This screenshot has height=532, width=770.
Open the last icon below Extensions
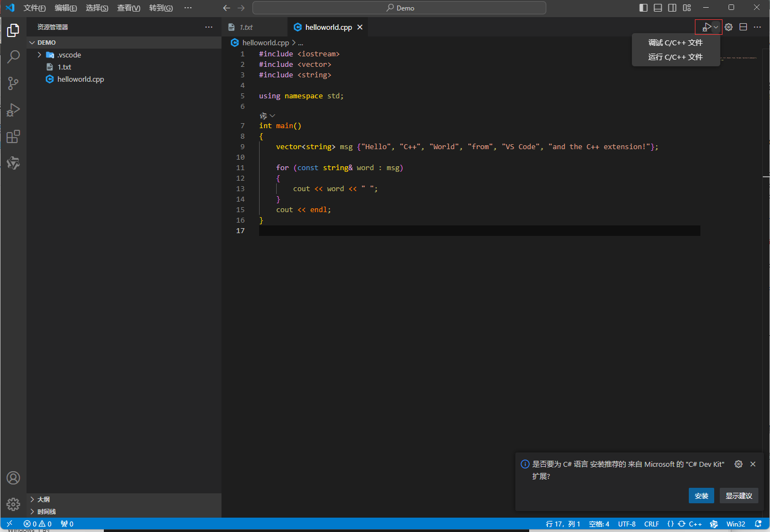click(x=13, y=163)
